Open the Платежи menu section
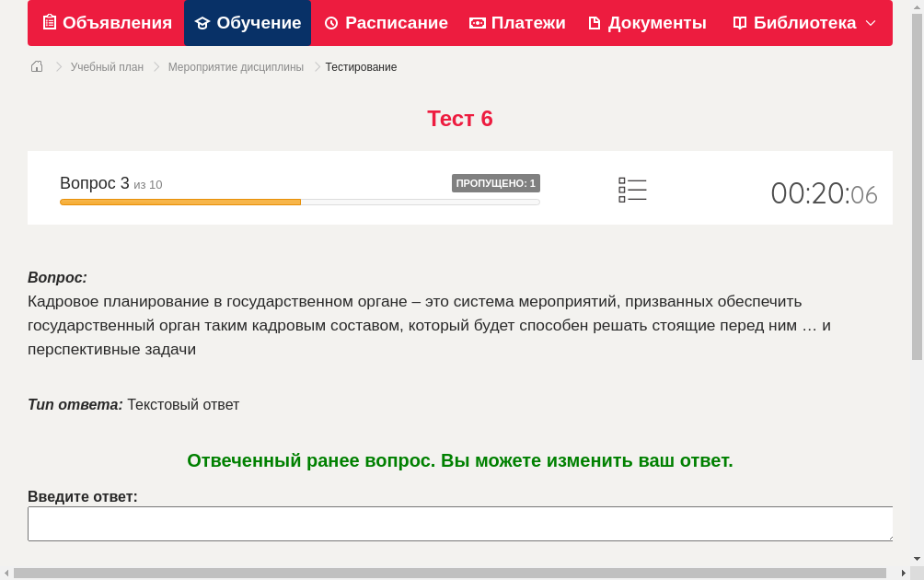924x580 pixels. [x=517, y=22]
